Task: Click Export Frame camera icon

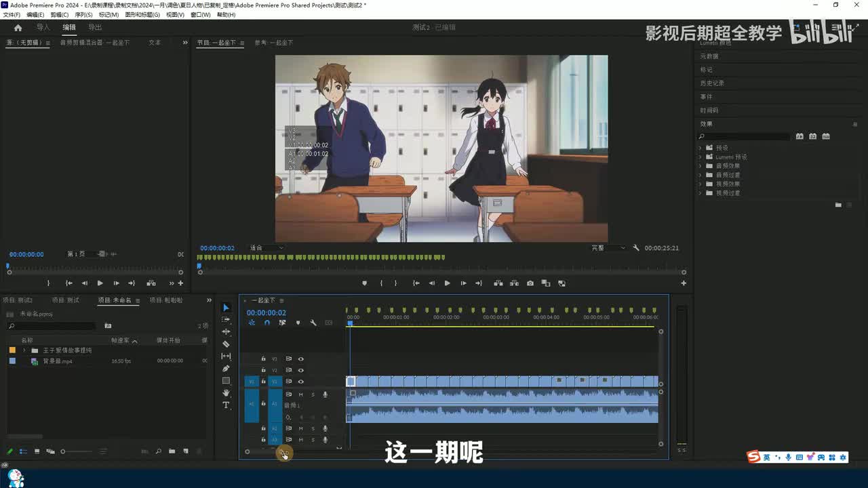Action: (530, 283)
